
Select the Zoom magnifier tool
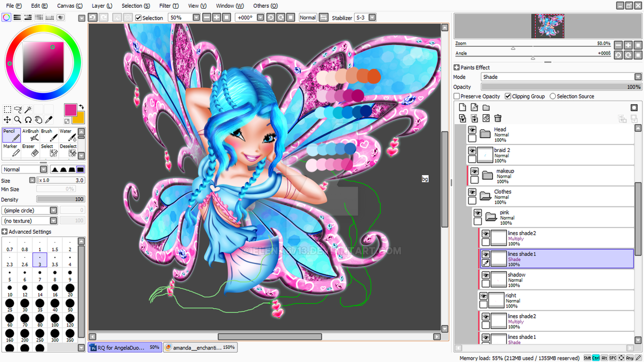tap(18, 119)
